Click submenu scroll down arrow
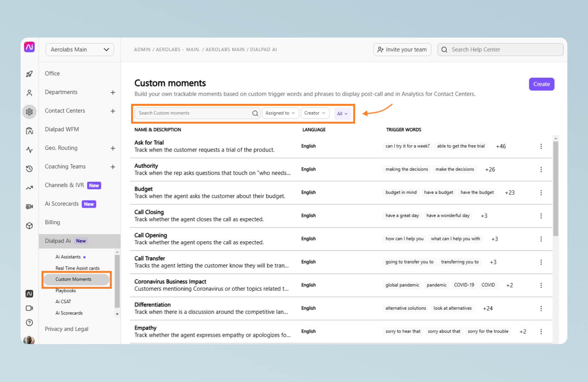Viewport: 588px width, 382px height. [x=117, y=314]
